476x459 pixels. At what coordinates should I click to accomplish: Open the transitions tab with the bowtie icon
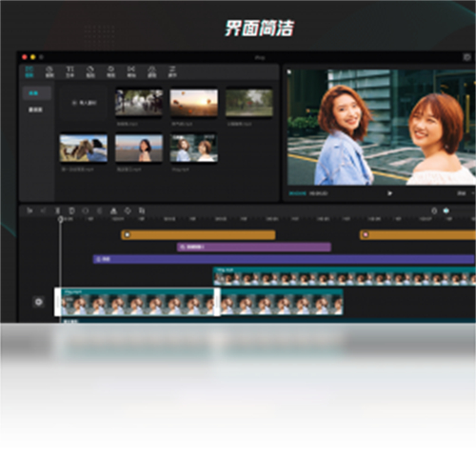tap(131, 72)
